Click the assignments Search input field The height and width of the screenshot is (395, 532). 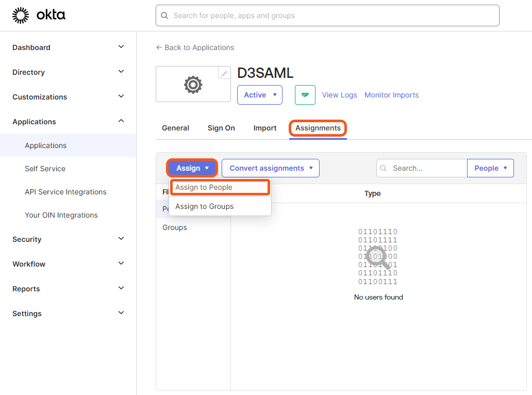[427, 168]
